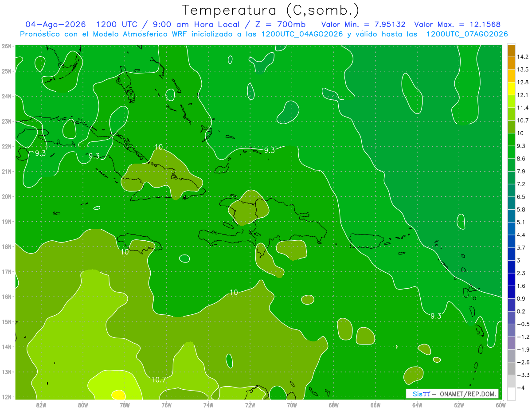Click the '12N' latitude axis label
The width and height of the screenshot is (532, 411).
pos(7,397)
